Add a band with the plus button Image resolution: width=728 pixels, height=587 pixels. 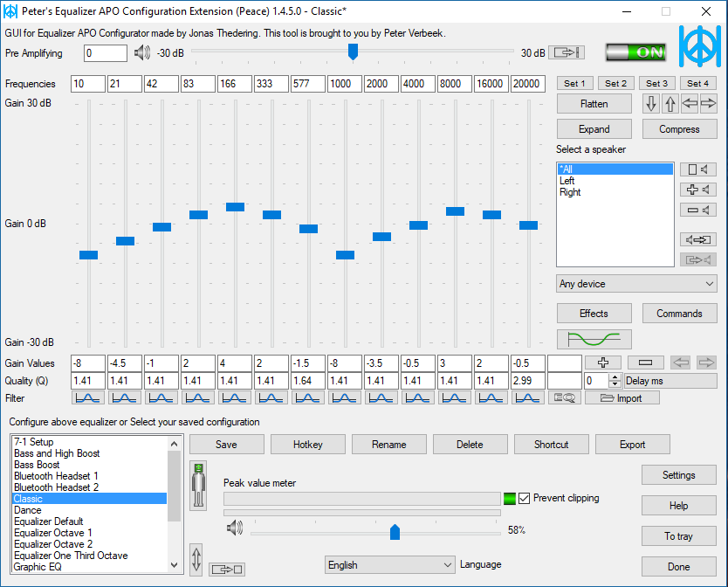coord(603,363)
